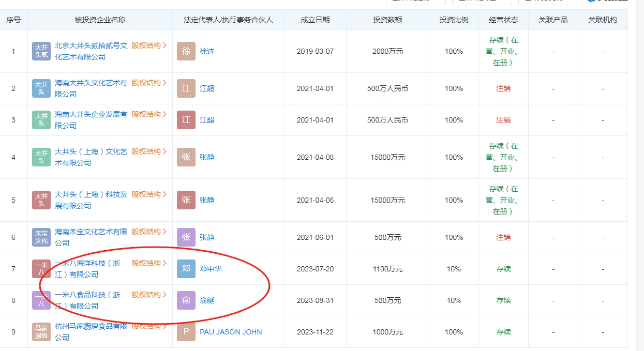This screenshot has width=644, height=351.
Task: Select the date cell 2019-03-07
Action: click(315, 51)
